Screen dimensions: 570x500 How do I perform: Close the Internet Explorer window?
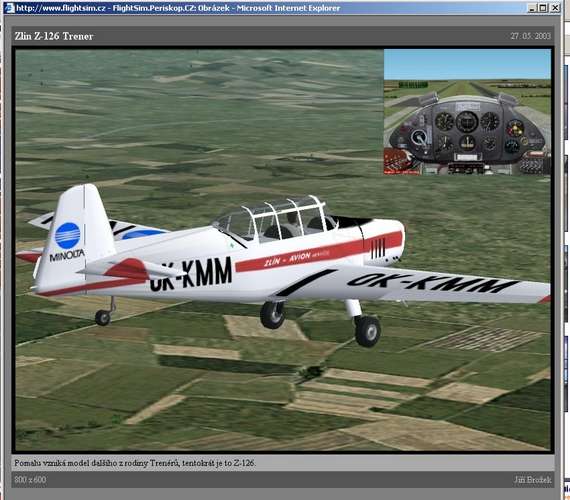pyautogui.click(x=556, y=8)
